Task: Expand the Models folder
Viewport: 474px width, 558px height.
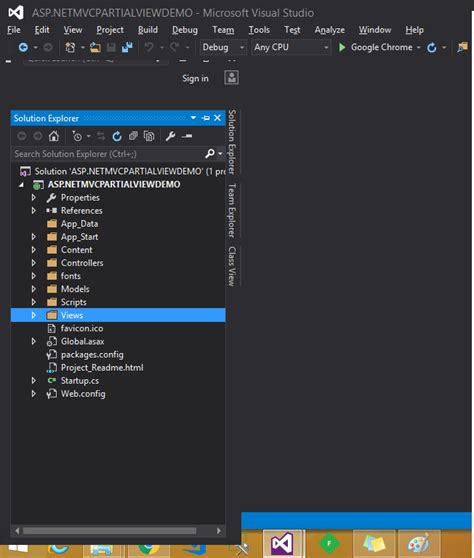Action: (x=33, y=289)
